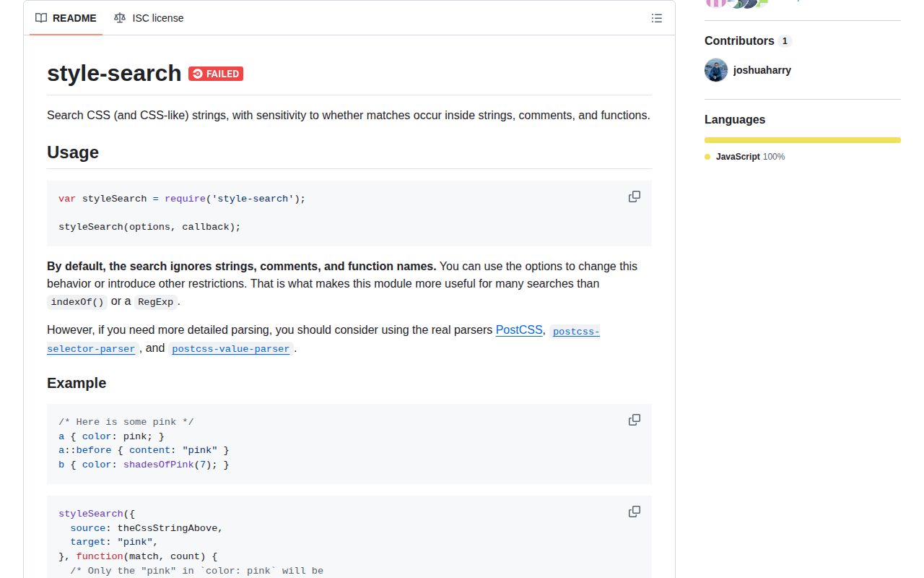924x578 pixels.
Task: Open joshuaharry's avatar image
Action: pos(716,70)
